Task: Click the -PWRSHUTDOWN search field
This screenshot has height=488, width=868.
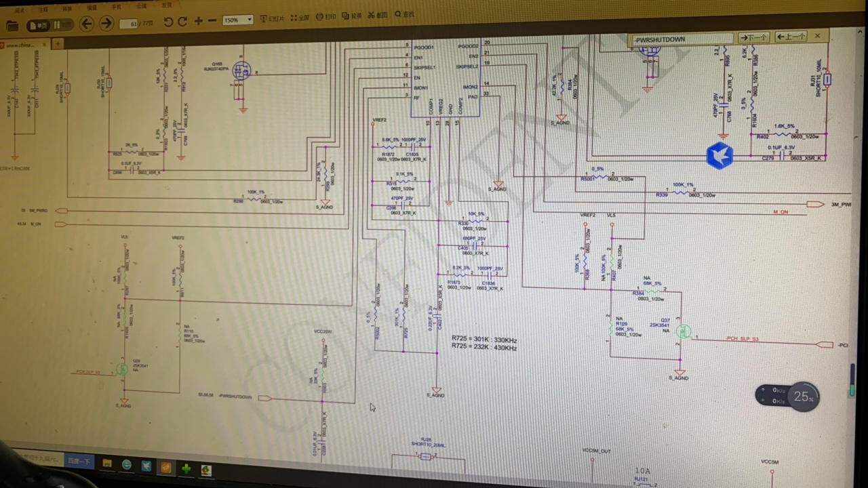Action: (x=682, y=39)
